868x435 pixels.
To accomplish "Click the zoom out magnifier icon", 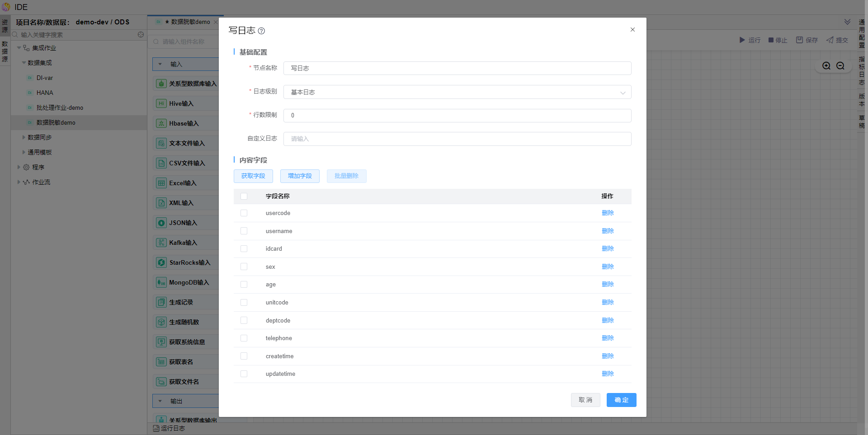I will click(840, 66).
